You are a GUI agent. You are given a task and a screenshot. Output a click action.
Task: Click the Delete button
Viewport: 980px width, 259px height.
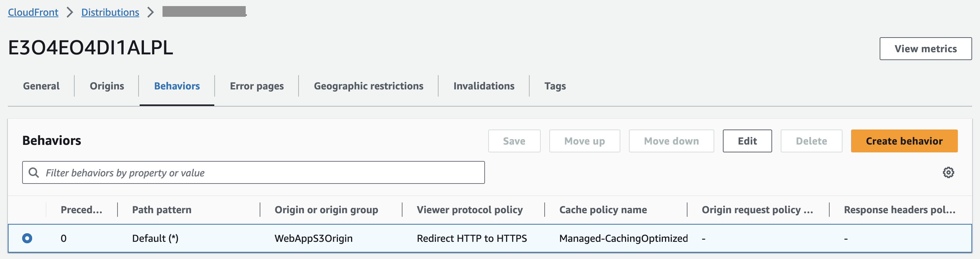click(811, 141)
